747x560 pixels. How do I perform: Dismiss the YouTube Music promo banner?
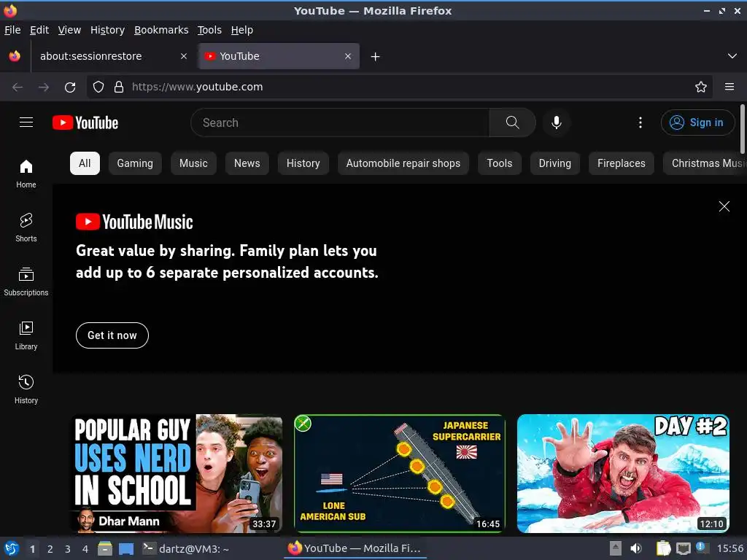click(x=724, y=206)
